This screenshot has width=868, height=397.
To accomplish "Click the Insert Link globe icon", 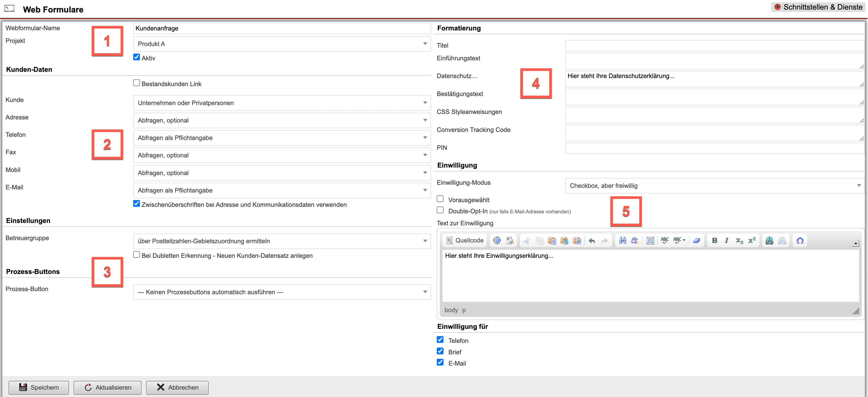I will 769,240.
